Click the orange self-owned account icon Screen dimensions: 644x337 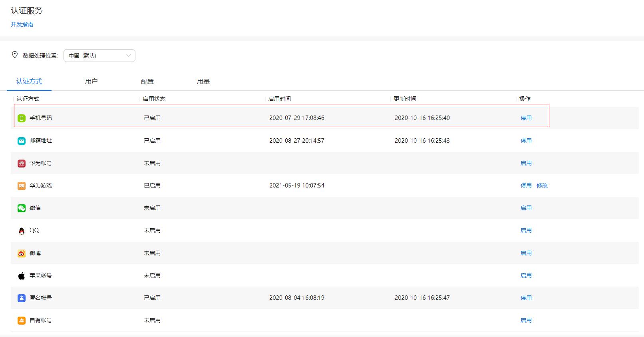(22, 320)
